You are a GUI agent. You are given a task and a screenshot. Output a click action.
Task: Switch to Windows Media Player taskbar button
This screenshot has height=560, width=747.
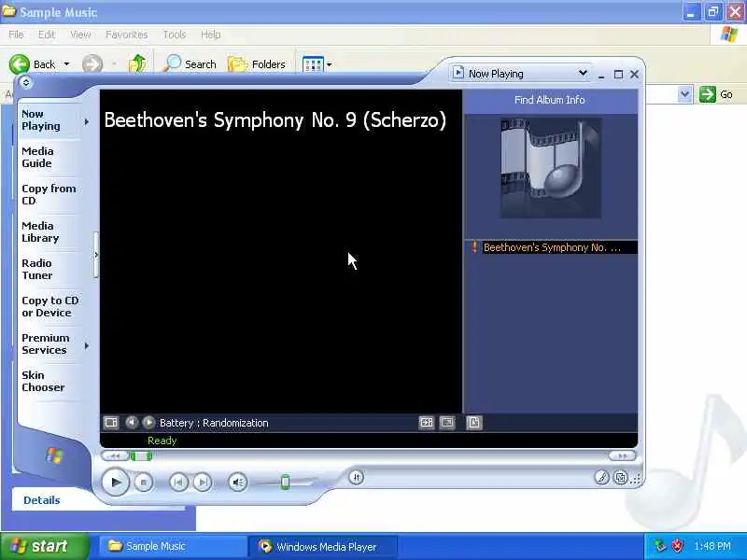[322, 546]
